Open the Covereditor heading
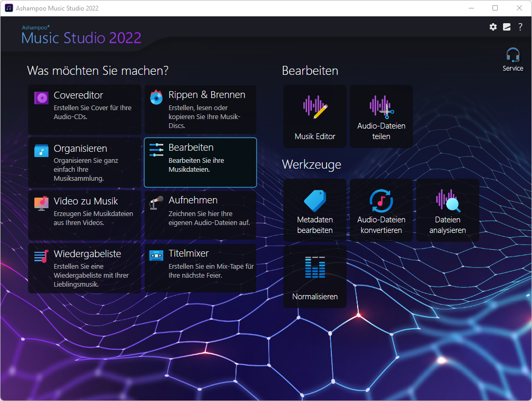 [x=78, y=95]
